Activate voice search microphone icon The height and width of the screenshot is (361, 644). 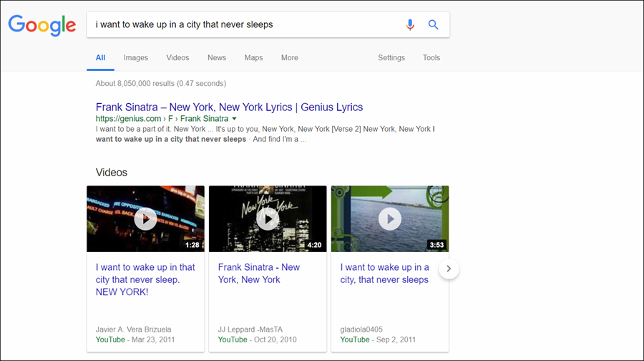click(409, 24)
